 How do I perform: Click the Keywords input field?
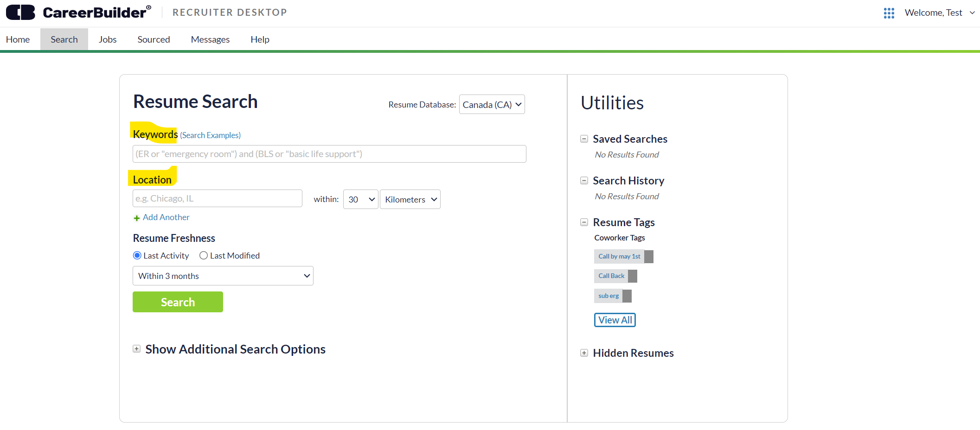pos(329,154)
